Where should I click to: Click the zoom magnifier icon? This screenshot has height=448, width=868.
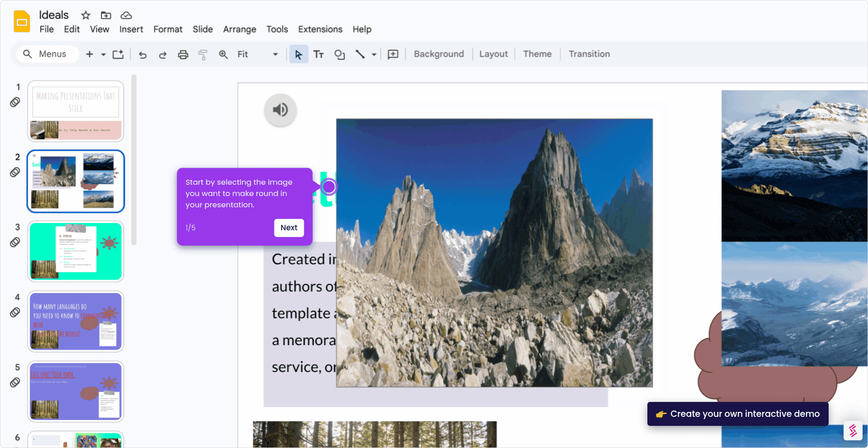click(x=223, y=55)
